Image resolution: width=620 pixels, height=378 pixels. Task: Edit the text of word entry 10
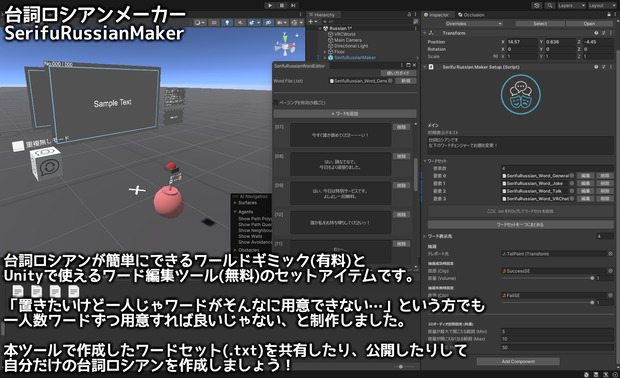coord(340,223)
